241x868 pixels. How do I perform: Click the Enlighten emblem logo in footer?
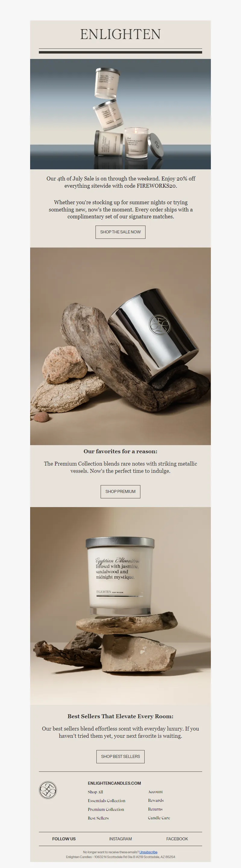click(48, 790)
